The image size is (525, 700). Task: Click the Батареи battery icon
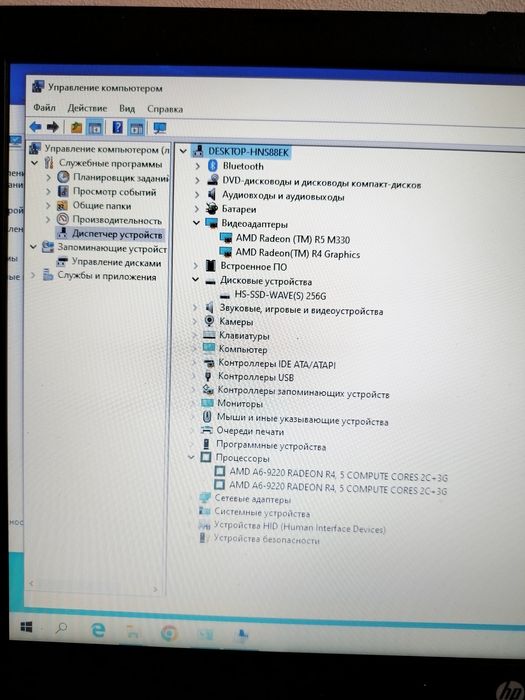point(212,208)
